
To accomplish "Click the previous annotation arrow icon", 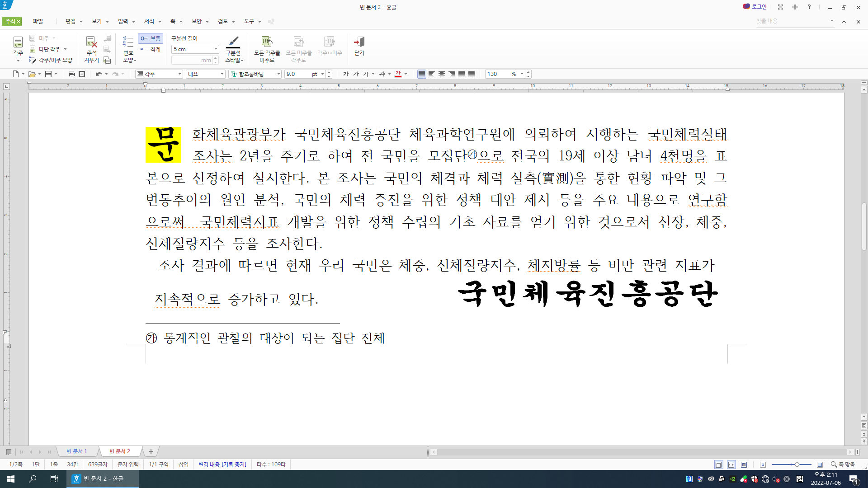I will tap(107, 38).
